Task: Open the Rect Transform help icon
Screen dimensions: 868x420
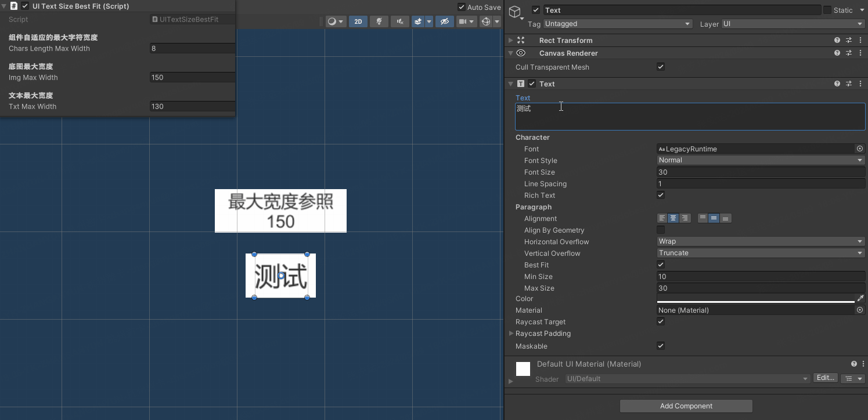Action: coord(837,40)
